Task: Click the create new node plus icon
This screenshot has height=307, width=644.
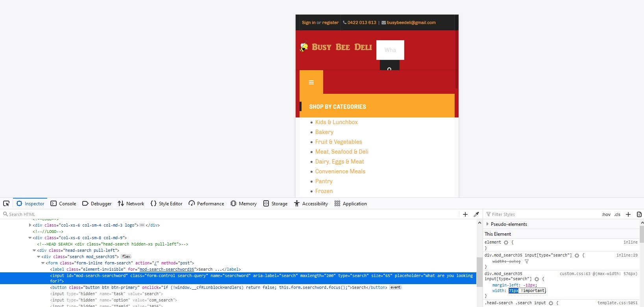Action: click(465, 214)
